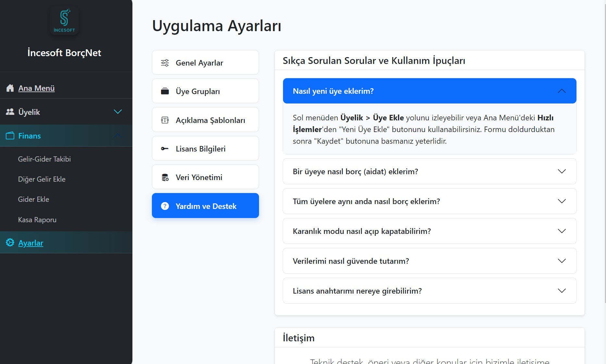Expand the Üyelik menu section
The height and width of the screenshot is (364, 606).
[x=117, y=112]
